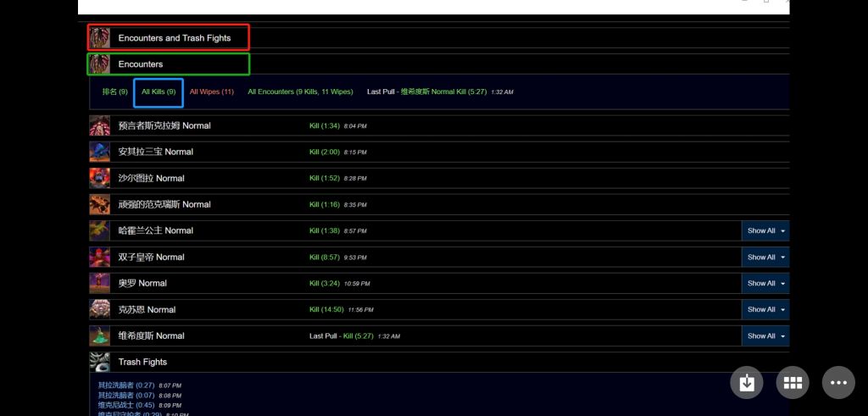The width and height of the screenshot is (868, 416).
Task: Open All Encounters (9 Kills, 11 Wipes)
Action: [300, 92]
